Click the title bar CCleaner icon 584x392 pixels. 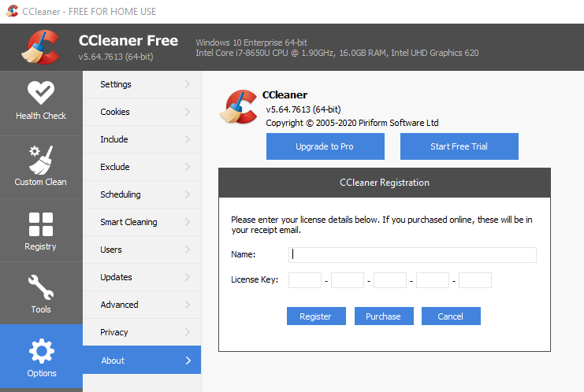click(11, 11)
